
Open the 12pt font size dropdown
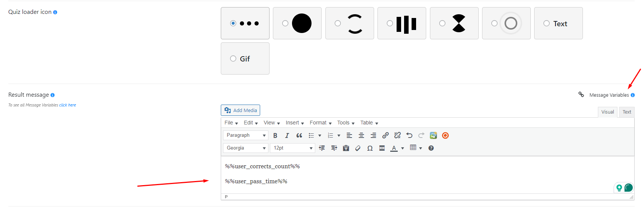click(292, 148)
